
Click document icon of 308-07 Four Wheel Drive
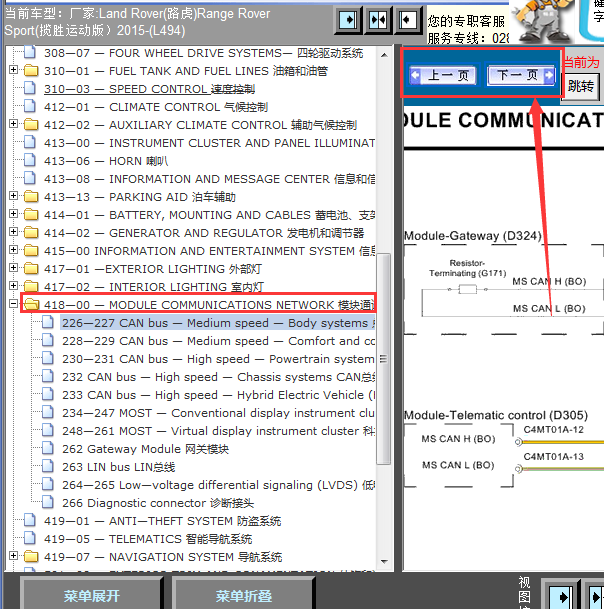30,52
